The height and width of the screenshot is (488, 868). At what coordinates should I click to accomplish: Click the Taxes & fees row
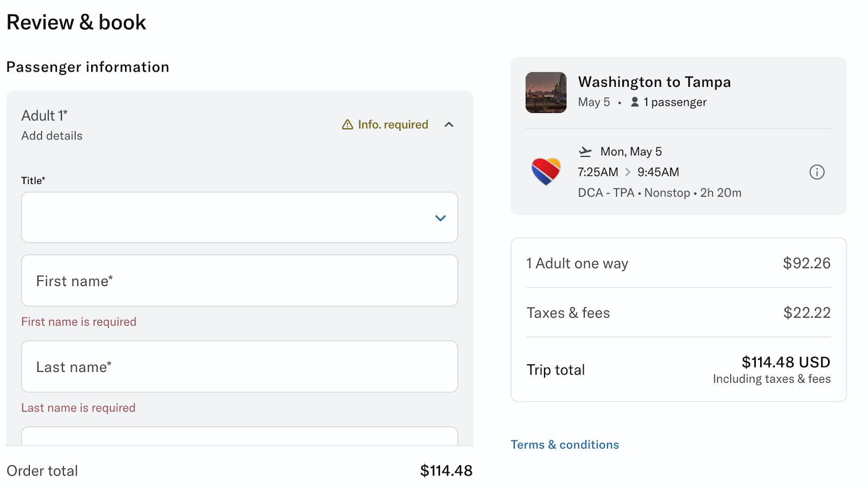point(678,313)
